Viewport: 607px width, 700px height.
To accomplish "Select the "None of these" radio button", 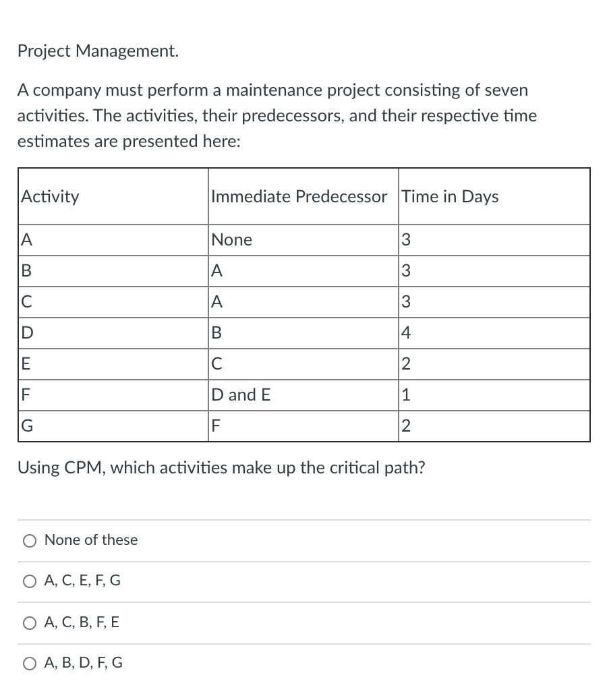I will click(30, 540).
